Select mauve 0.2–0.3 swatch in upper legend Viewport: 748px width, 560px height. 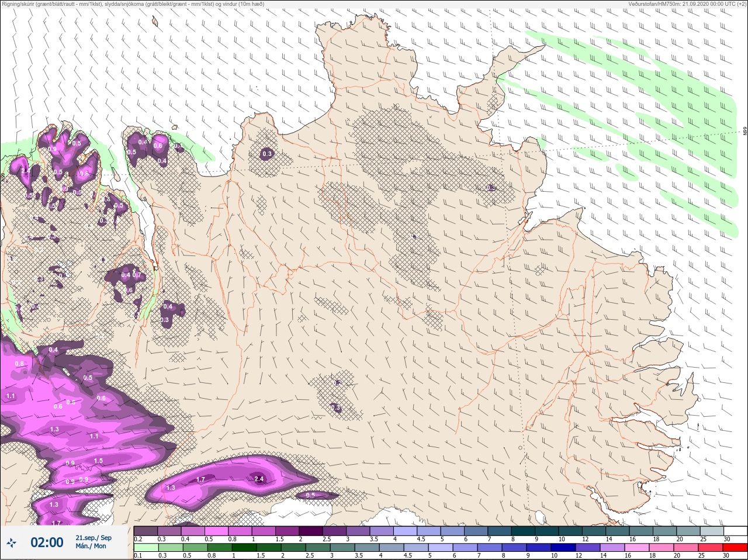(146, 531)
